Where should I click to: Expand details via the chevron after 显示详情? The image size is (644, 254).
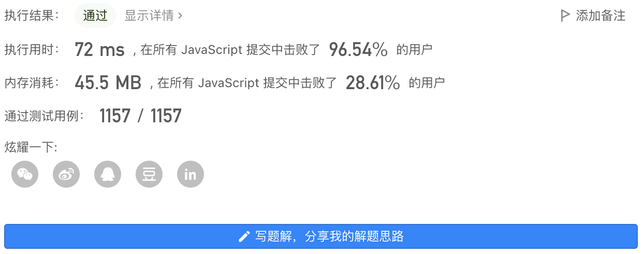tap(180, 16)
